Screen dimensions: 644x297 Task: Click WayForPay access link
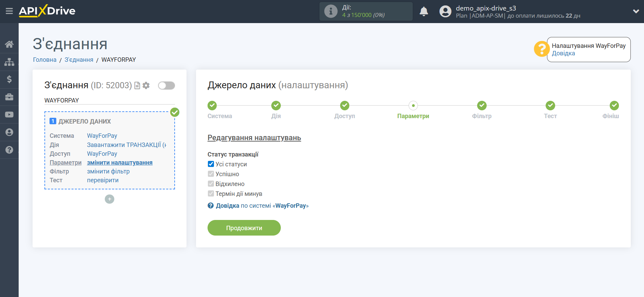coord(102,154)
